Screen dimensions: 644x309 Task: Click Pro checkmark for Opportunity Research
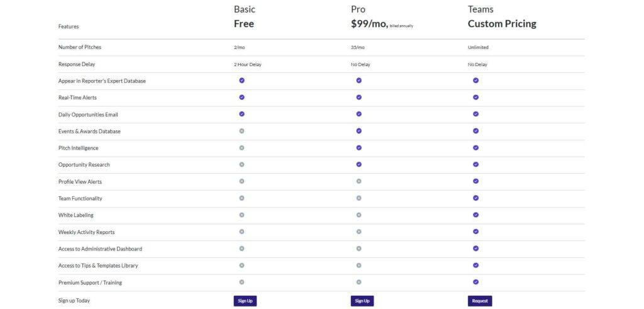(x=359, y=164)
